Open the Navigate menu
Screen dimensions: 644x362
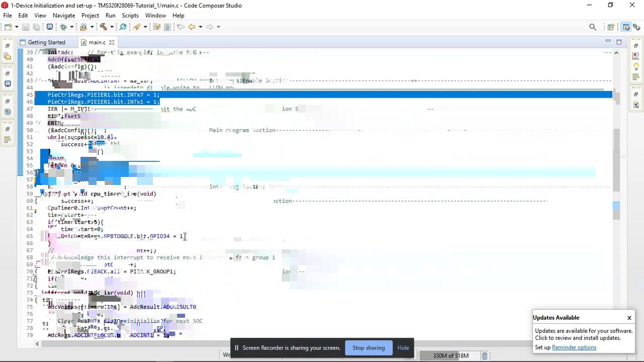64,16
